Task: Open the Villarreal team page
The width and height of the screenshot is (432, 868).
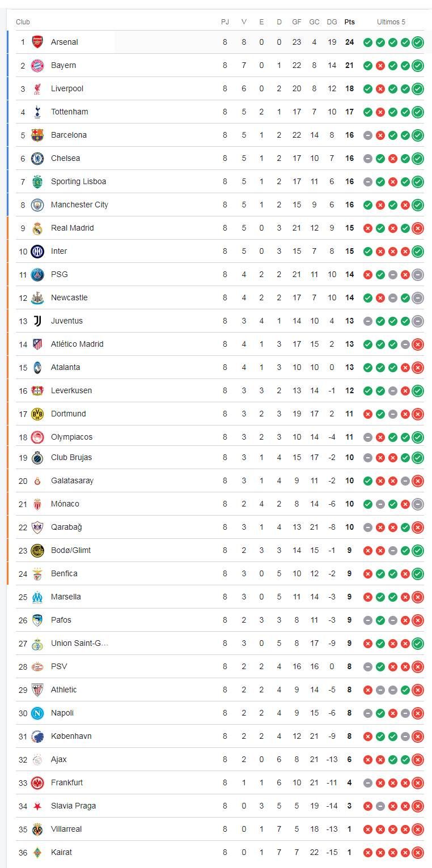Action: pyautogui.click(x=66, y=829)
